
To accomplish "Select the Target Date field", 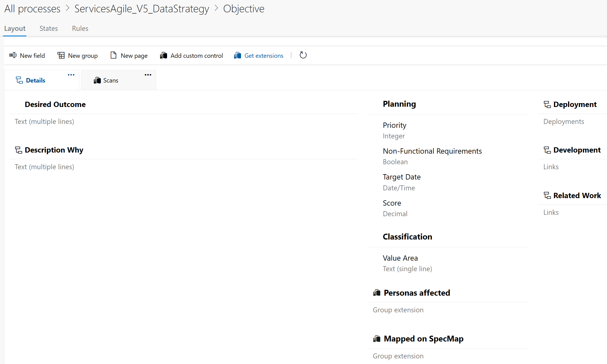I will point(402,177).
